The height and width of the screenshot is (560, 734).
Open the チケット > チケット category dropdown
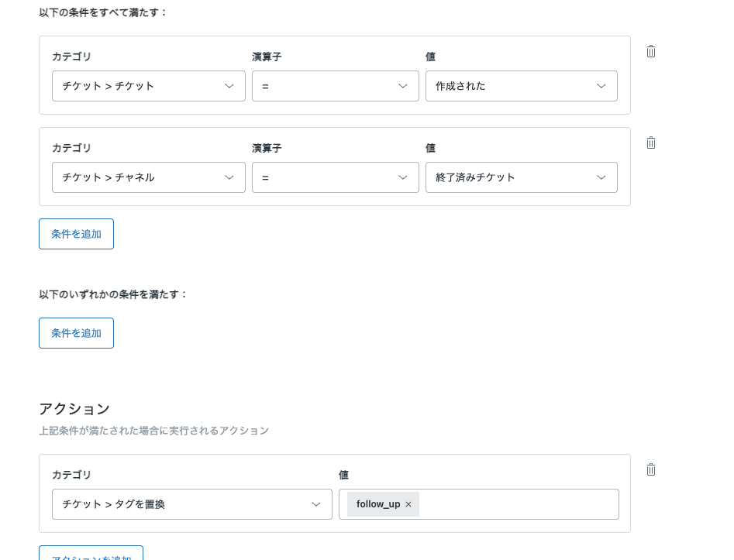point(148,86)
